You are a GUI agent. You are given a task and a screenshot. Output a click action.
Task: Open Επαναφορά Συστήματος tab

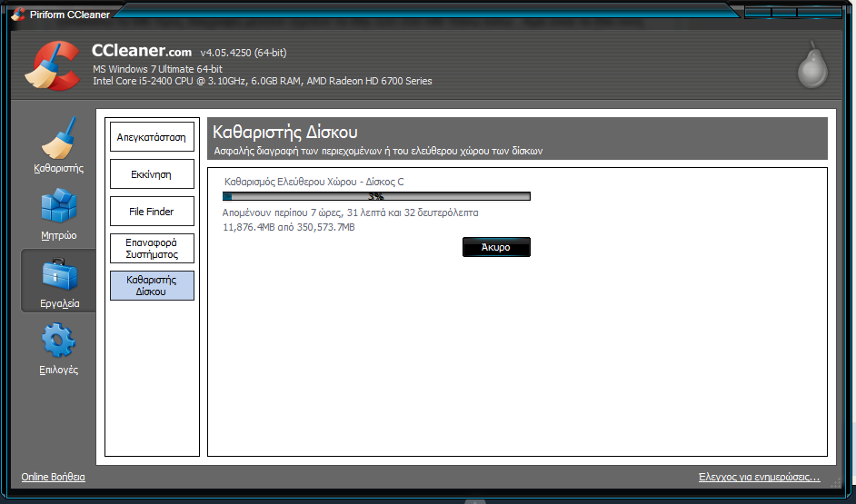[x=152, y=248]
